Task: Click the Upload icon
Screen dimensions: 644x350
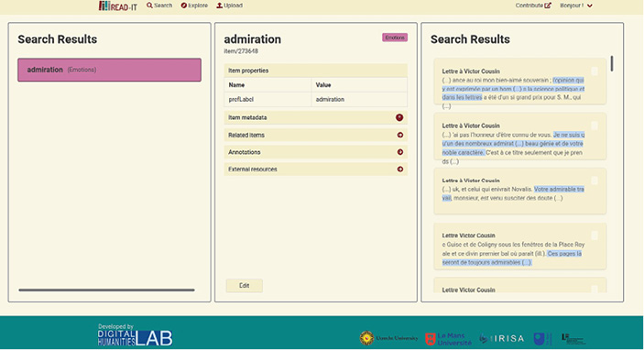Action: pos(219,5)
